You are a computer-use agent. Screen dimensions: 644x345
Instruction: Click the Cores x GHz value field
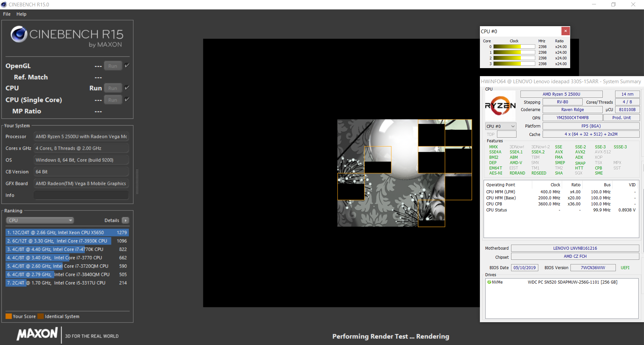81,148
